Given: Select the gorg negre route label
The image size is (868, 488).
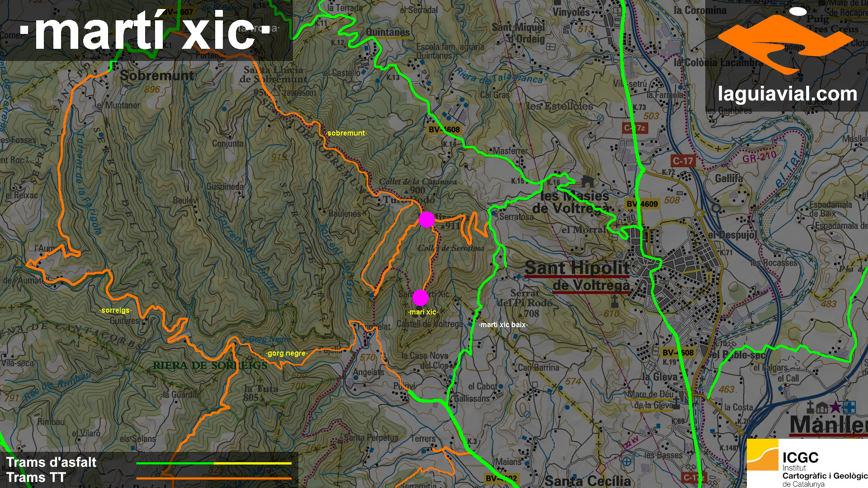Looking at the screenshot, I should click(287, 353).
